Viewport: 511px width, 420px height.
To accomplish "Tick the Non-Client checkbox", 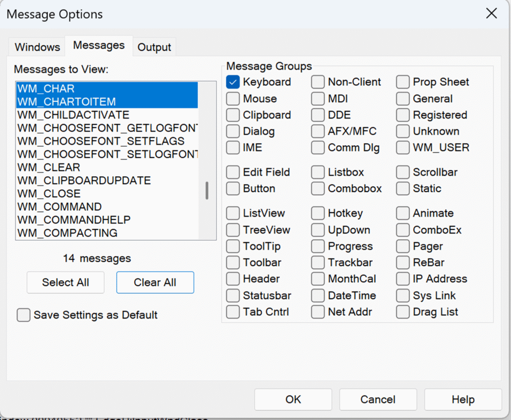I will pos(318,82).
